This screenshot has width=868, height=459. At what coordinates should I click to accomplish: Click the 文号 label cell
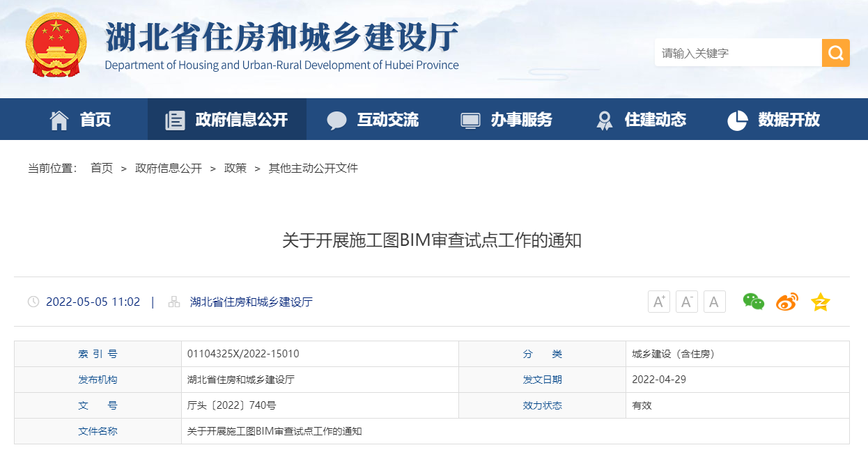(x=98, y=405)
